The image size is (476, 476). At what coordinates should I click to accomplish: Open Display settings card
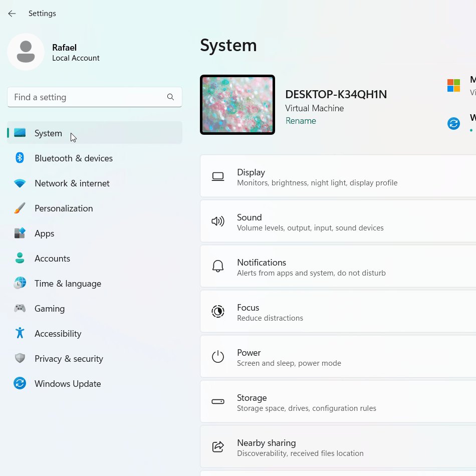pos(338,176)
